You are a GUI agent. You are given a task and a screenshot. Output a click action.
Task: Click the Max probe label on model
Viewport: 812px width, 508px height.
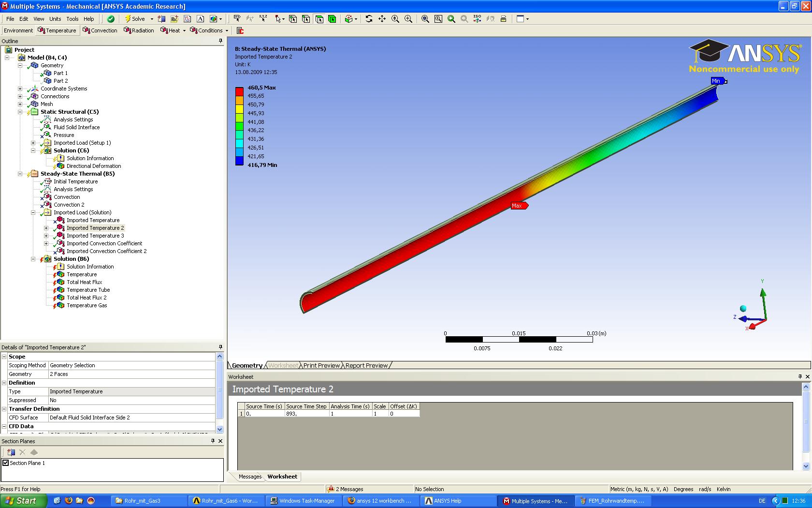(x=520, y=206)
